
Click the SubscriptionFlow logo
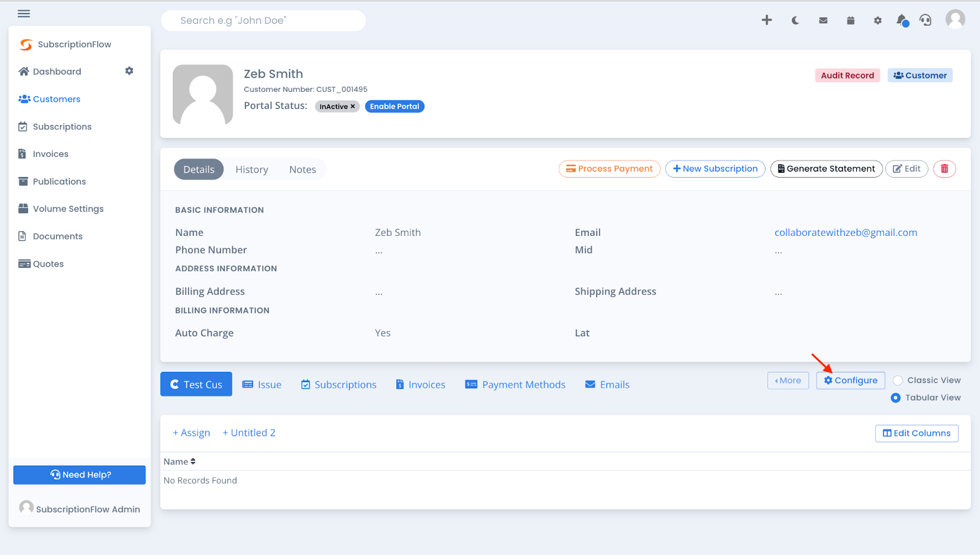click(x=65, y=44)
